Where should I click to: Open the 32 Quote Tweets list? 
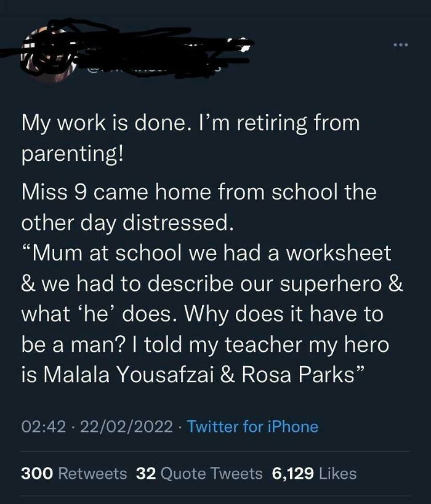tap(147, 474)
